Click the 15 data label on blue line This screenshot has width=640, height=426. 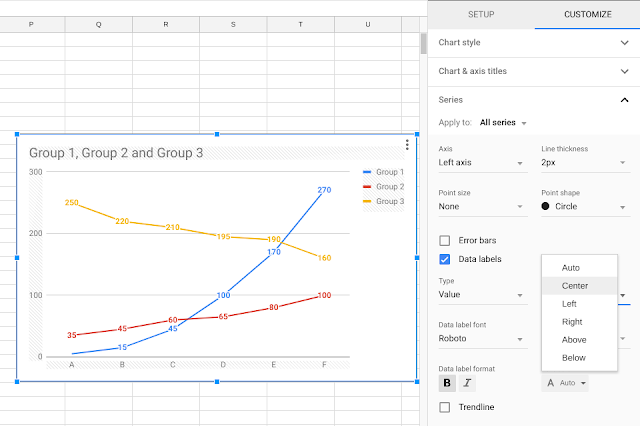[122, 347]
